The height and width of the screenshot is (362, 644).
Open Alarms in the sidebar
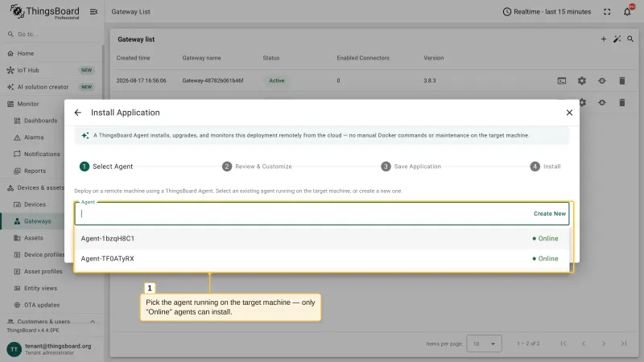(x=34, y=138)
